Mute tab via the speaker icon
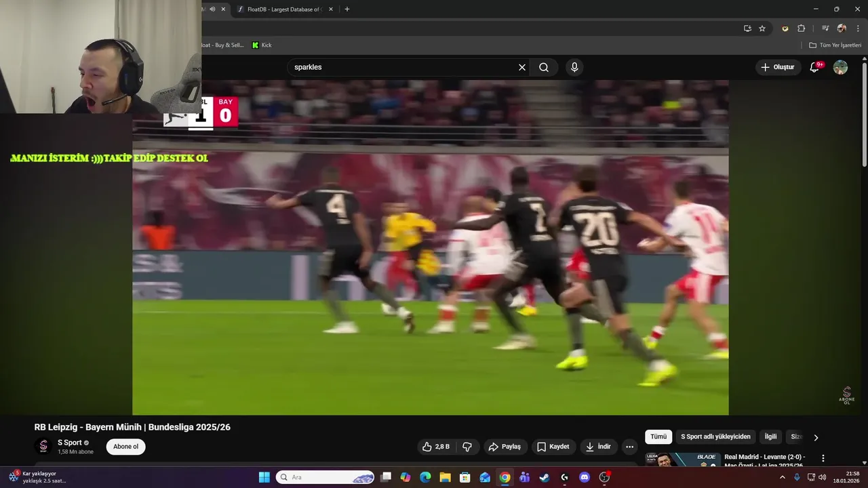 [x=212, y=9]
